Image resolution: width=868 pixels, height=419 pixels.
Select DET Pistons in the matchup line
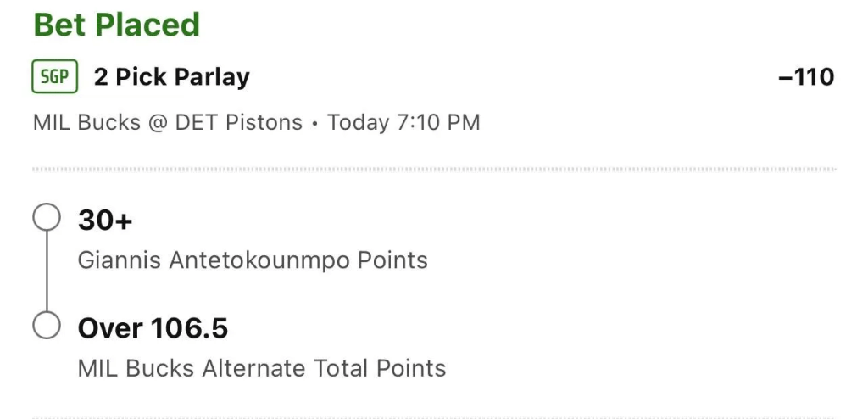point(238,122)
